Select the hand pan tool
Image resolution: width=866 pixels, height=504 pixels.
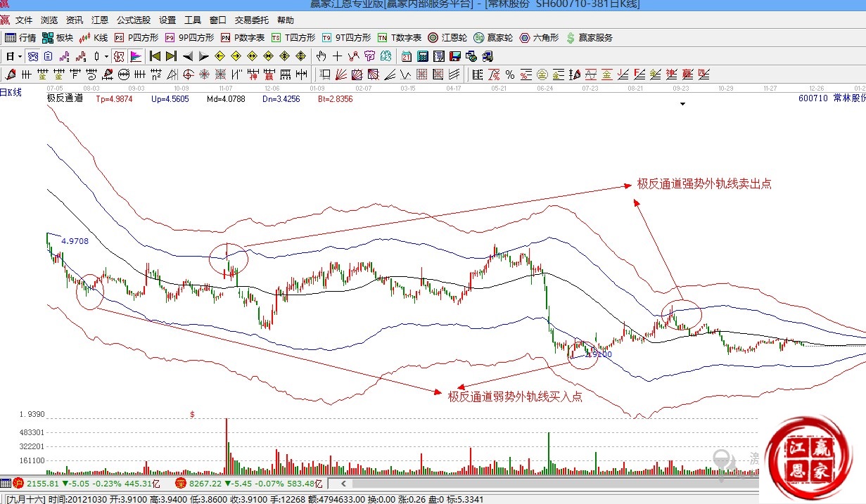pos(321,56)
